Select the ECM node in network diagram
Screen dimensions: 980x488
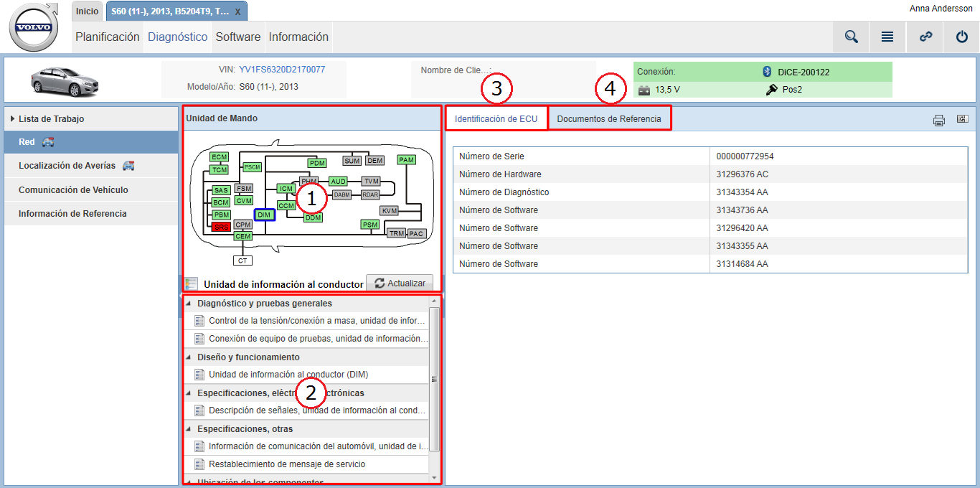pos(219,156)
